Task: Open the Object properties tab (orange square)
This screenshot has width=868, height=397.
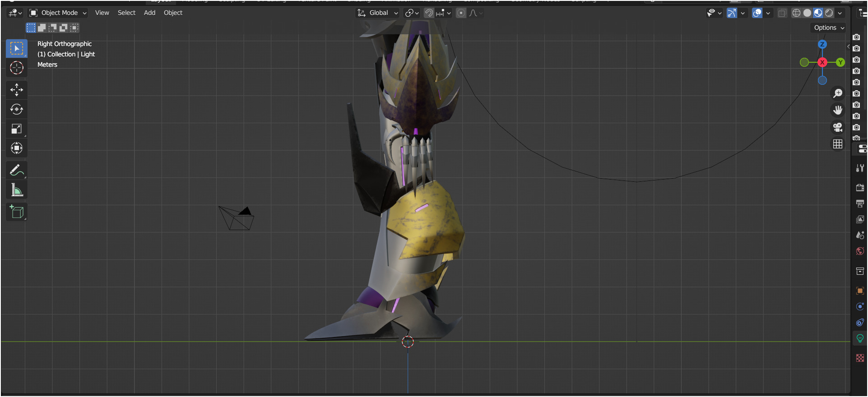Action: point(860,291)
